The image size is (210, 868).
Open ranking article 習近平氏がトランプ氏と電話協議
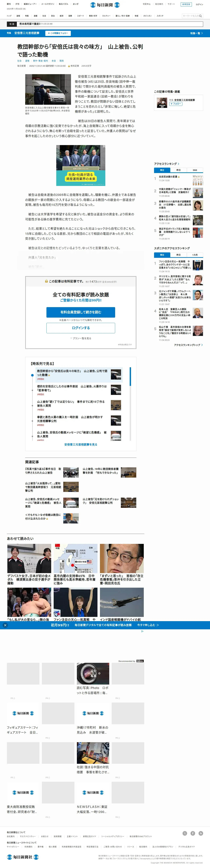tap(175, 231)
